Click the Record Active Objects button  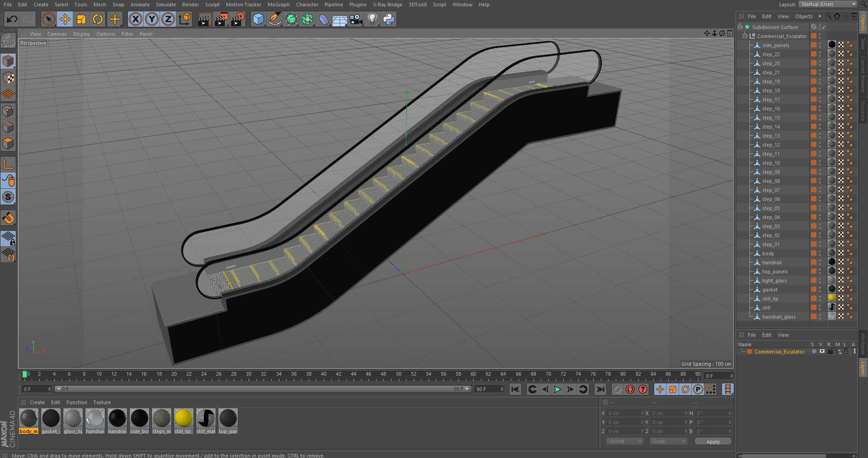tap(618, 389)
